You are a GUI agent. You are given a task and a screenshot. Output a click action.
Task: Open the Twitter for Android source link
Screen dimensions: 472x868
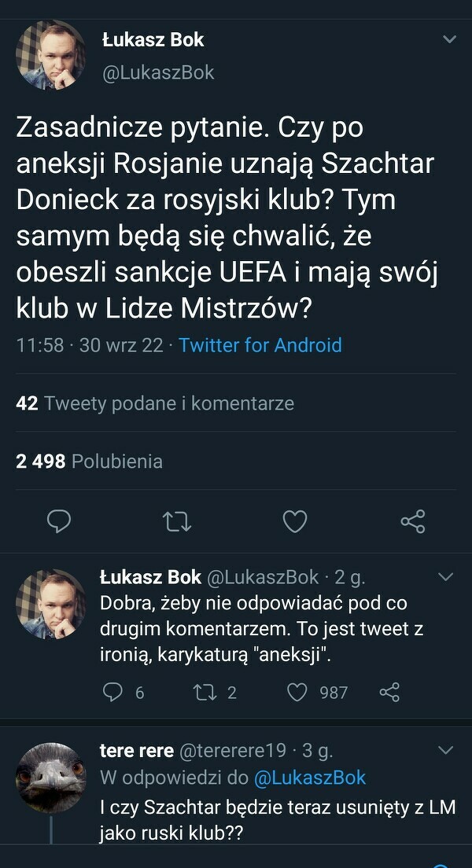click(x=260, y=345)
